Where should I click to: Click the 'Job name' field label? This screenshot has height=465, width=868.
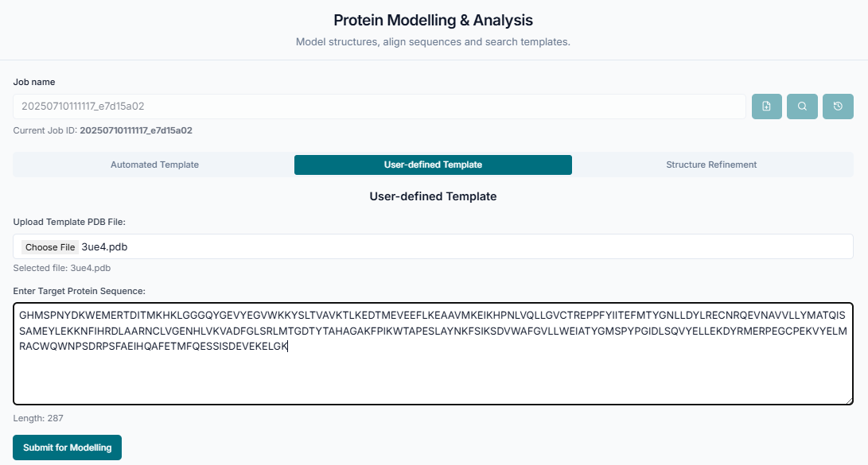click(x=34, y=82)
